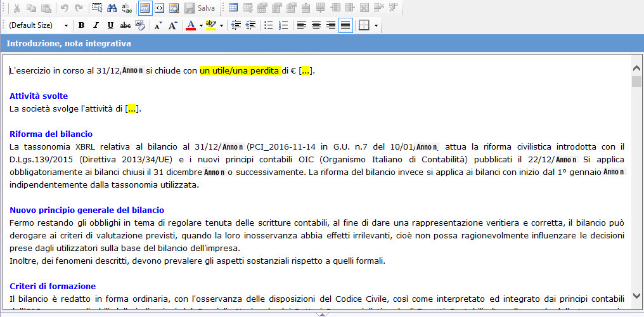Screen dimensions: 644x317
Task: Click the clear formatting eraser icon
Action: [x=139, y=25]
